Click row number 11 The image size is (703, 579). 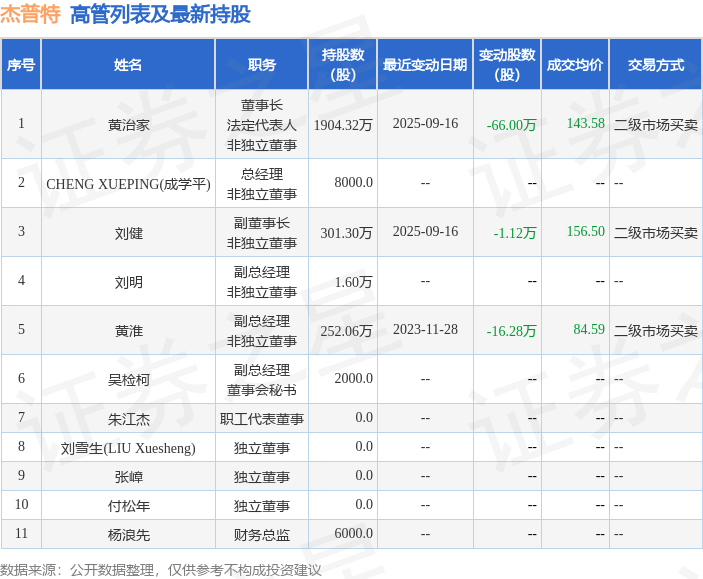tap(21, 533)
